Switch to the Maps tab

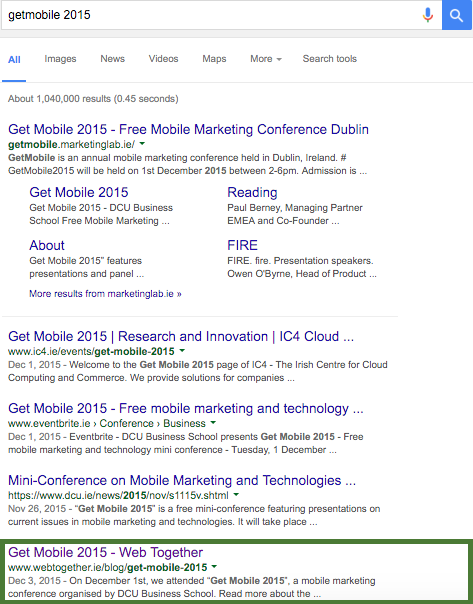tap(214, 59)
